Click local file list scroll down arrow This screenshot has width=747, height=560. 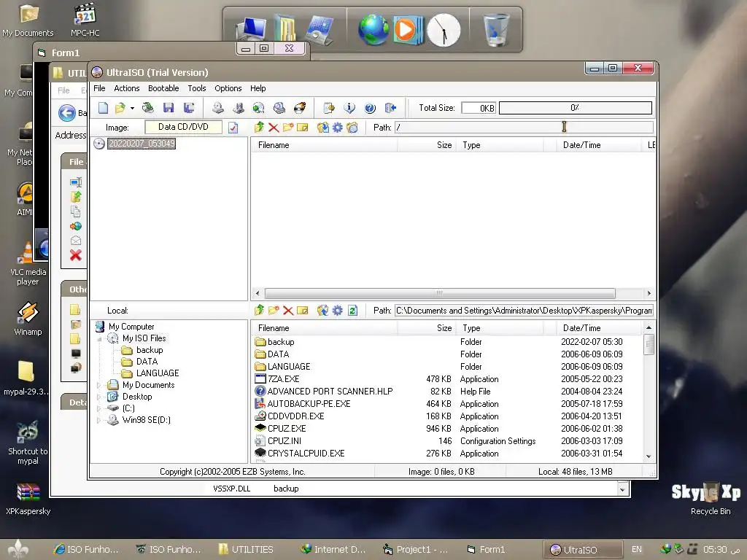649,456
